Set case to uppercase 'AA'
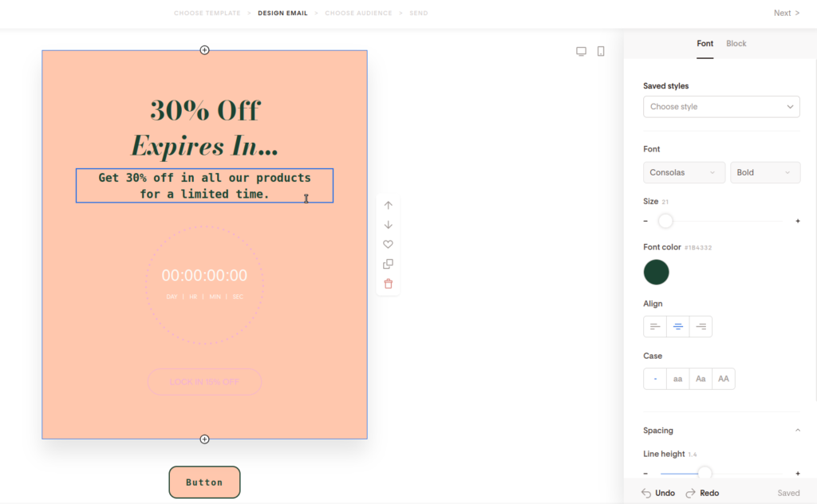The width and height of the screenshot is (817, 504). [x=724, y=379]
